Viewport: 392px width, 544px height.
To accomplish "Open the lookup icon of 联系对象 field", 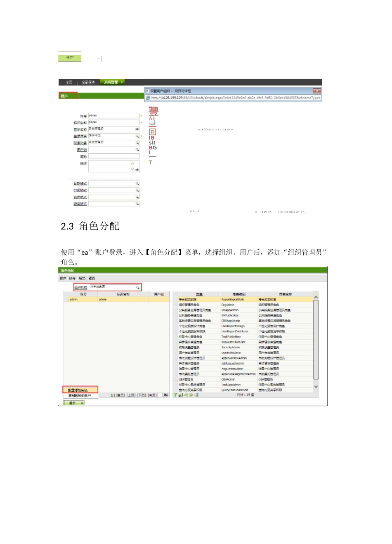I will 137,142.
